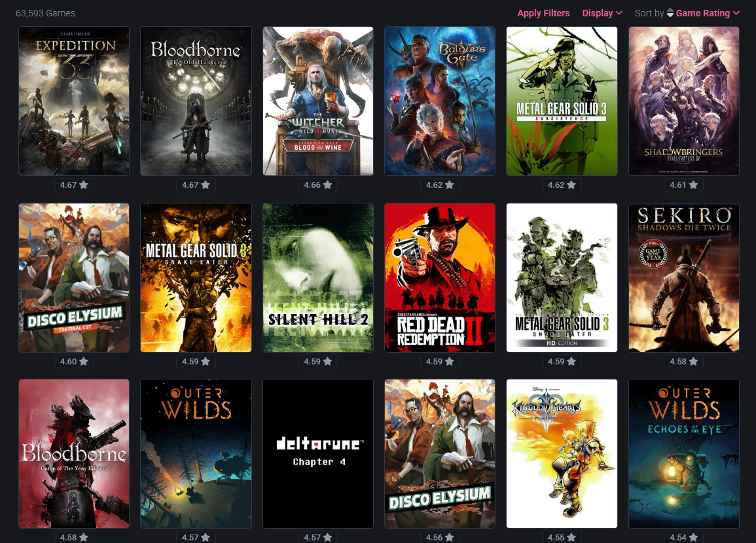Click the star icon under Shadowbringers
The image size is (756, 543).
pos(694,184)
